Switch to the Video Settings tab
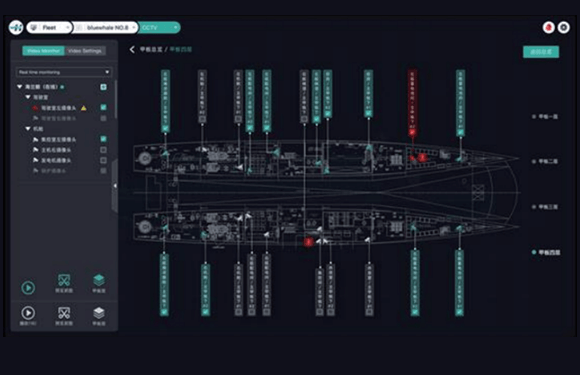580x375 pixels. click(85, 51)
